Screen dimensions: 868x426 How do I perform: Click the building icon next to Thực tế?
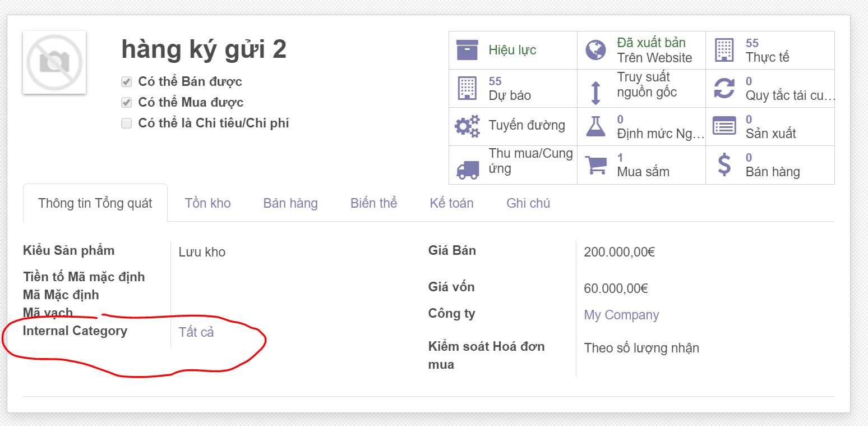724,50
